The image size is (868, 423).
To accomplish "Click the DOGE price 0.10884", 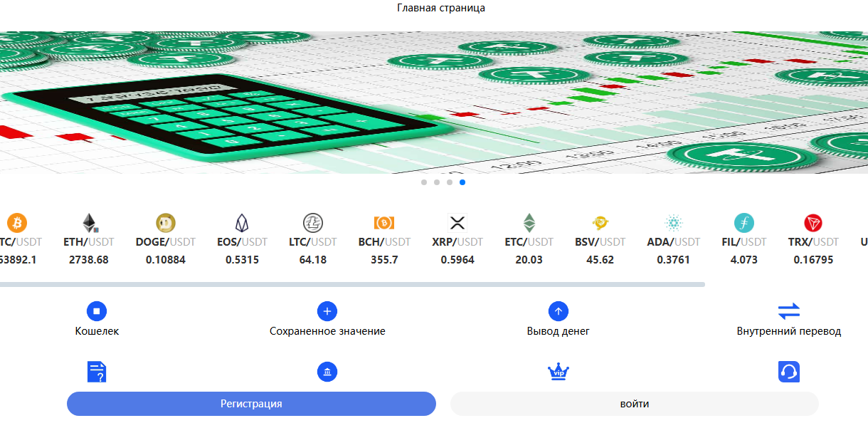I will [166, 260].
